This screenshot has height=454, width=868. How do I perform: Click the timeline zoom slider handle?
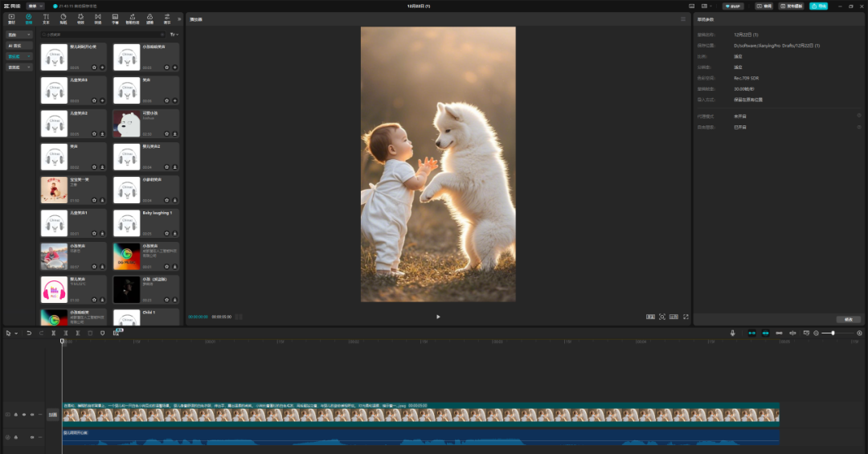tap(833, 333)
